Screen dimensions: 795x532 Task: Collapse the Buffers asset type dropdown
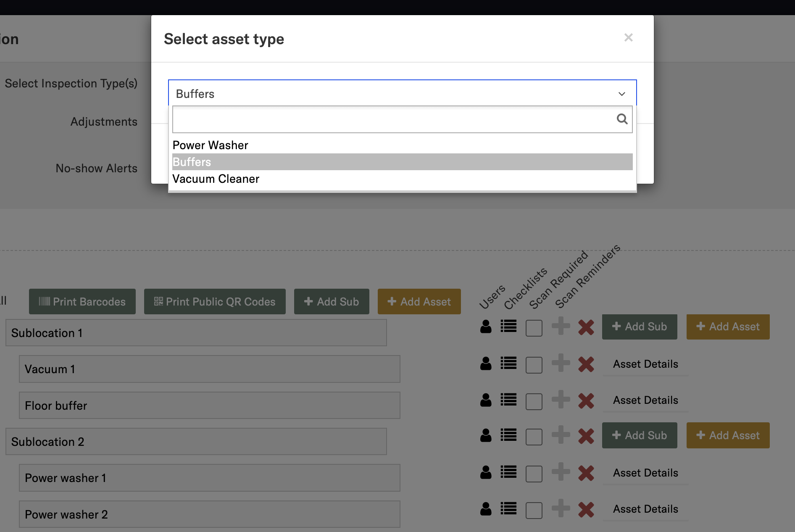click(621, 94)
